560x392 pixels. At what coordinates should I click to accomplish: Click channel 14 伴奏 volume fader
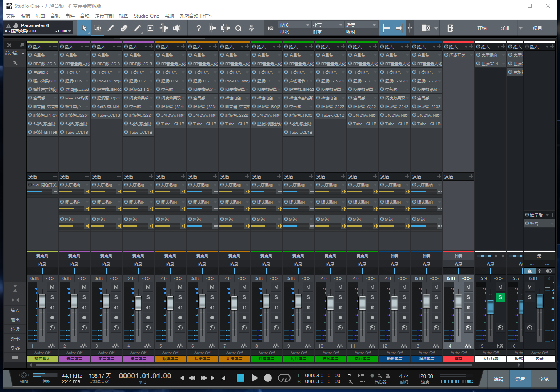(458, 301)
